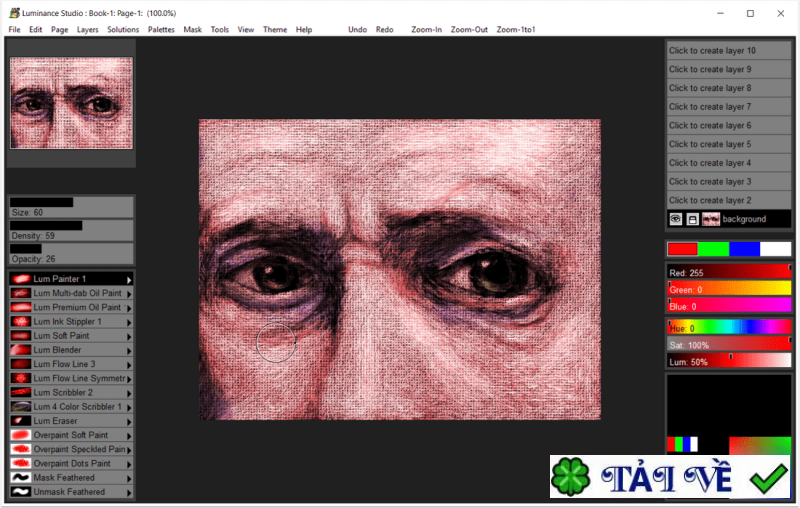Select the Lum Blender brush icon
The image size is (800, 508).
coord(21,351)
